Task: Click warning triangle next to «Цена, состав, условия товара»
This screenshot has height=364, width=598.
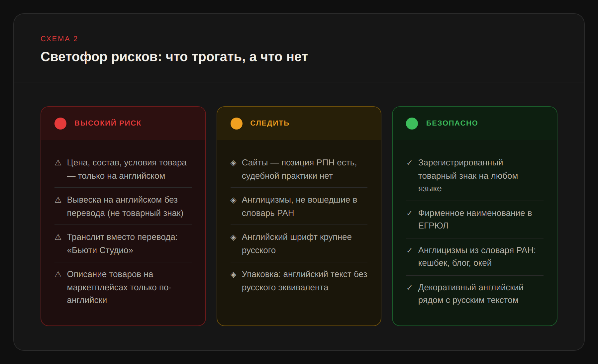Action: click(58, 163)
